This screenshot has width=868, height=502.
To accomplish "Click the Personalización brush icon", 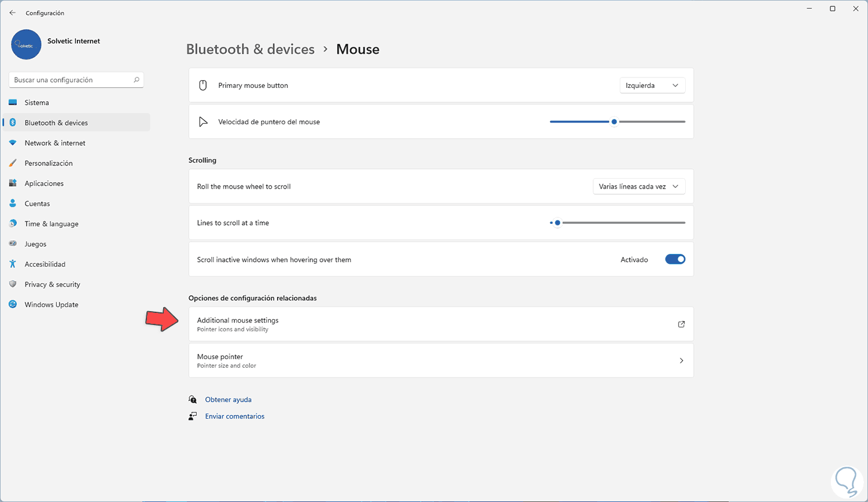I will (x=13, y=163).
